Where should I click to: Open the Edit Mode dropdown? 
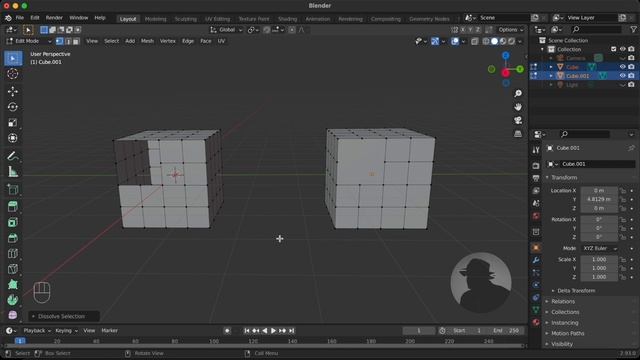tap(29, 41)
